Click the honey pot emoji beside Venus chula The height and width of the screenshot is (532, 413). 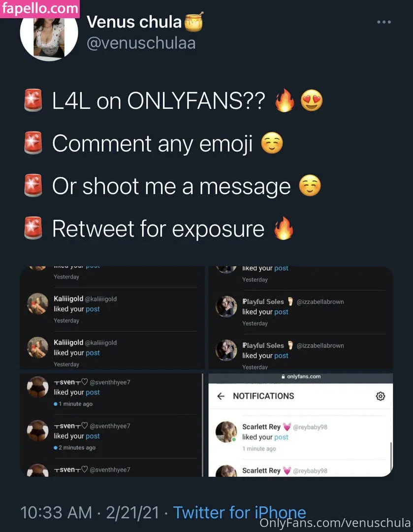[193, 22]
